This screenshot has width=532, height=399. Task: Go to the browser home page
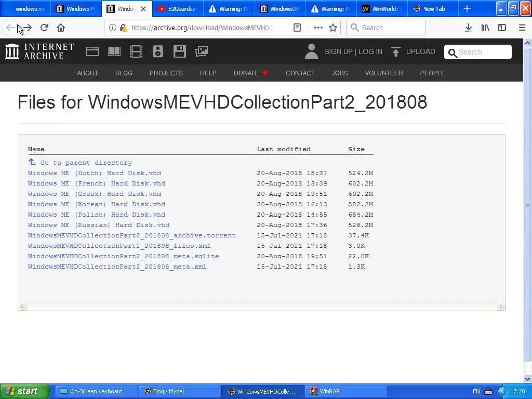pyautogui.click(x=61, y=28)
